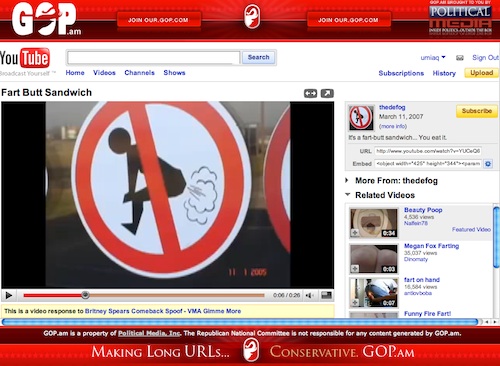Add Beauty Poop to queue with plus icon
The image size is (500, 366).
(x=355, y=233)
